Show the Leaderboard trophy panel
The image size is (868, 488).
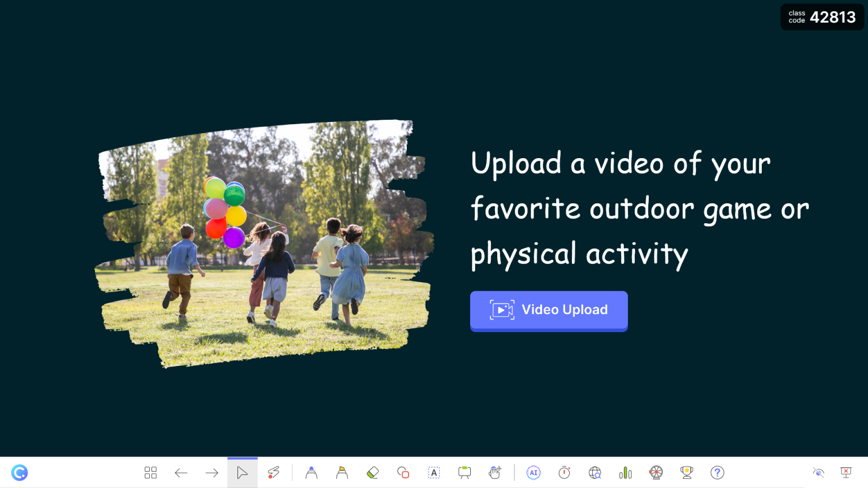point(686,472)
